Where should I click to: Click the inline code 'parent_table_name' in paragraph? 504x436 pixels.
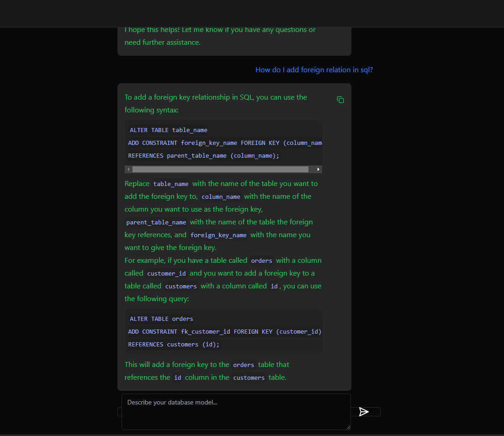[x=156, y=222]
